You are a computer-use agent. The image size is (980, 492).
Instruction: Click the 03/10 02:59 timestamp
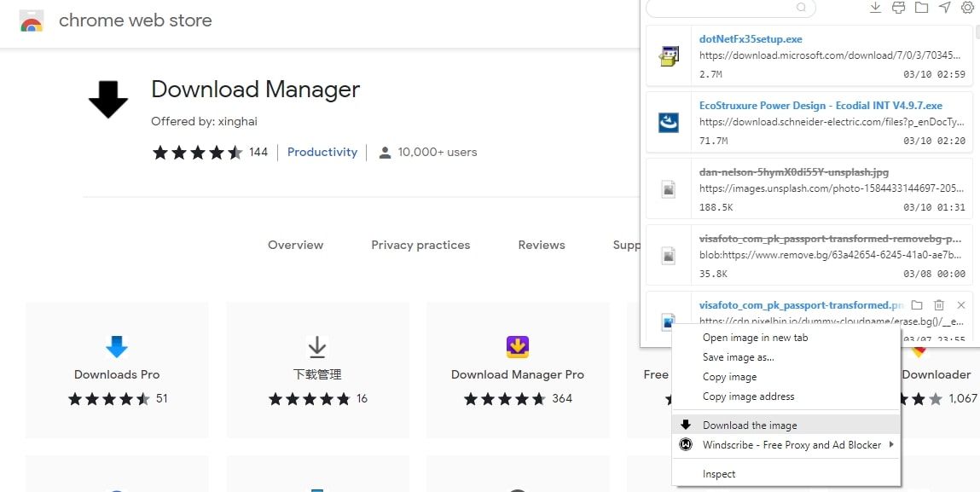coord(934,74)
